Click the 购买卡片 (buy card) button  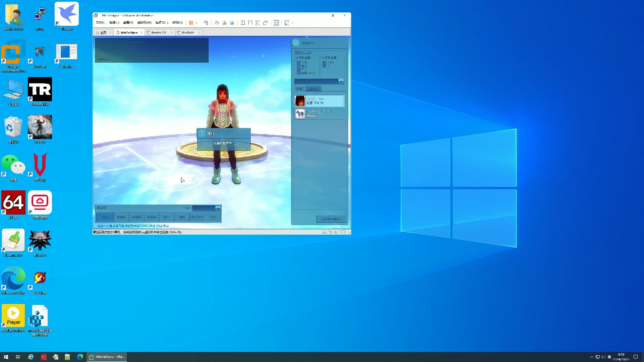[197, 217]
